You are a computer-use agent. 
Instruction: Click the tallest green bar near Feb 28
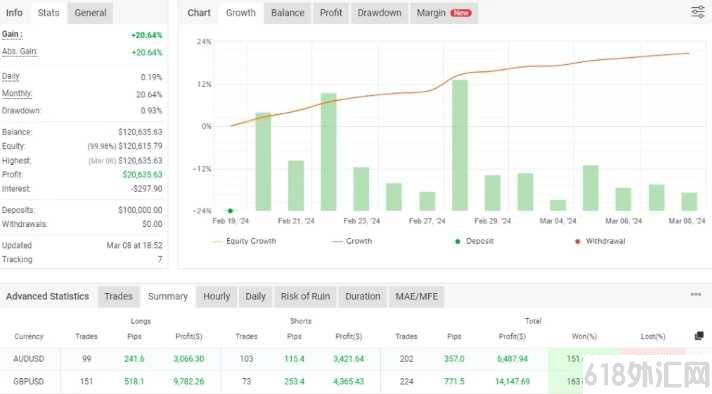(x=460, y=145)
